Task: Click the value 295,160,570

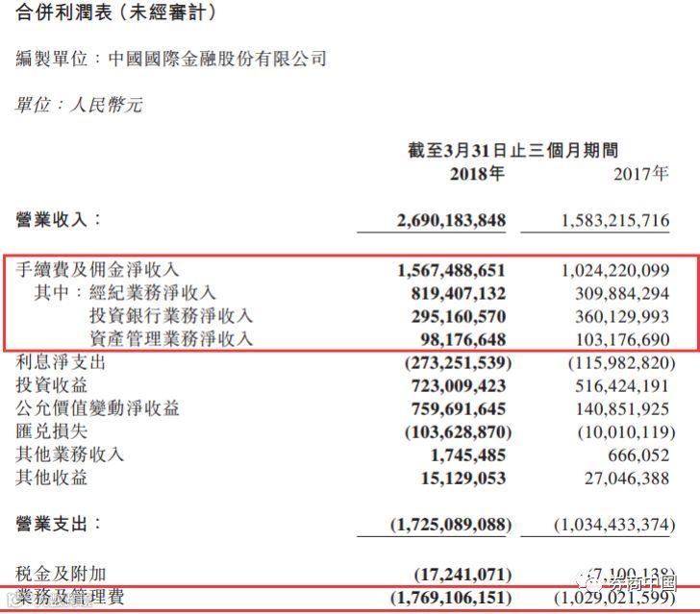Action: click(459, 317)
